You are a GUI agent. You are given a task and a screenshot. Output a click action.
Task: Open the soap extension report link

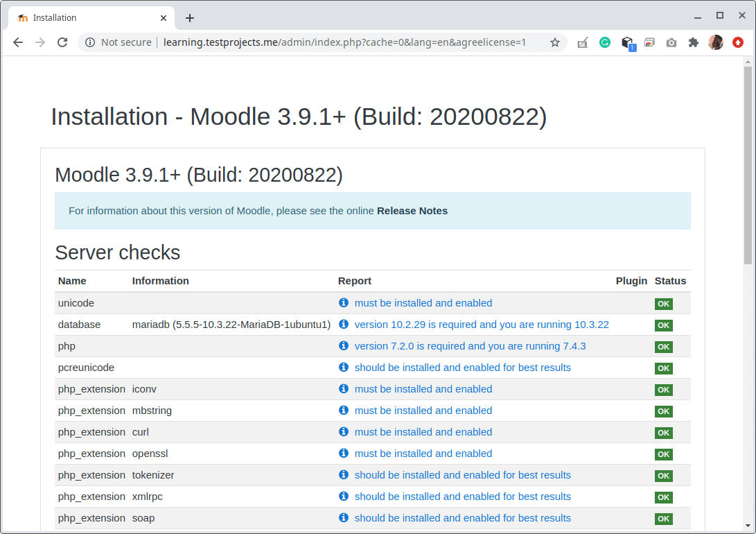(x=462, y=518)
